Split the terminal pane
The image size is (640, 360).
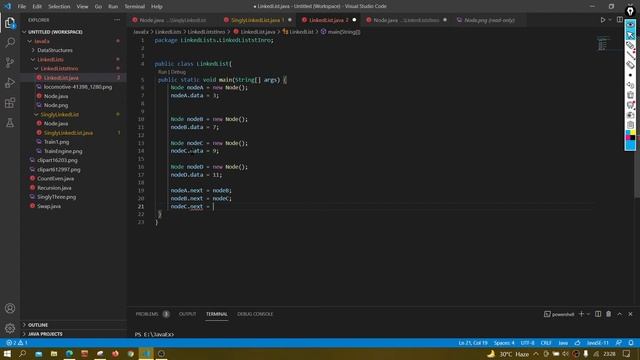(x=598, y=314)
